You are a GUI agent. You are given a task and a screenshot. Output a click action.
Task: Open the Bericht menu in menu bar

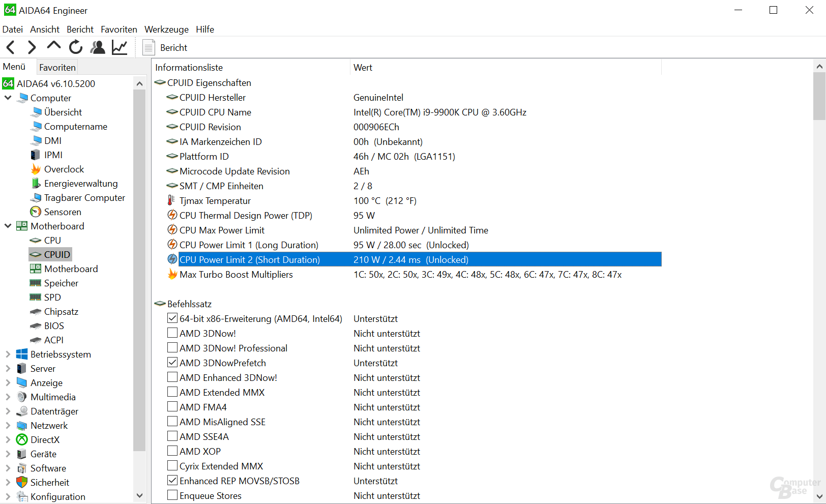point(80,29)
